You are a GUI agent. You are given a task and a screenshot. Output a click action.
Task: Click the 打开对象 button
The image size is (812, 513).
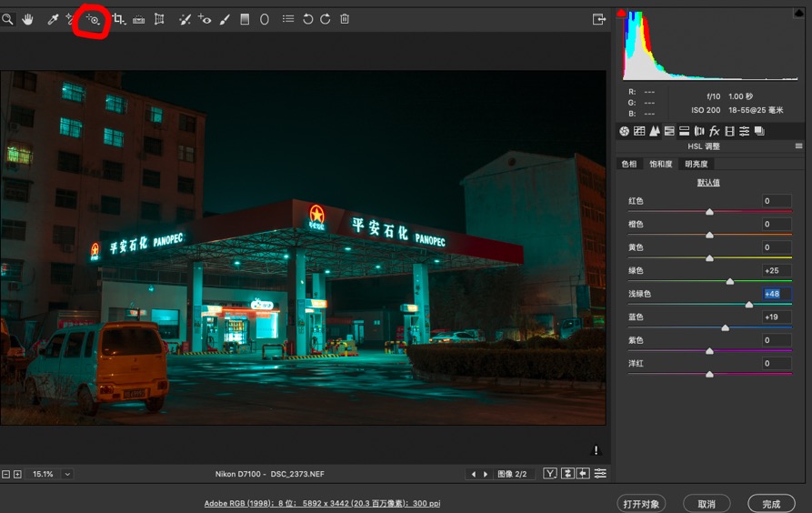[641, 504]
